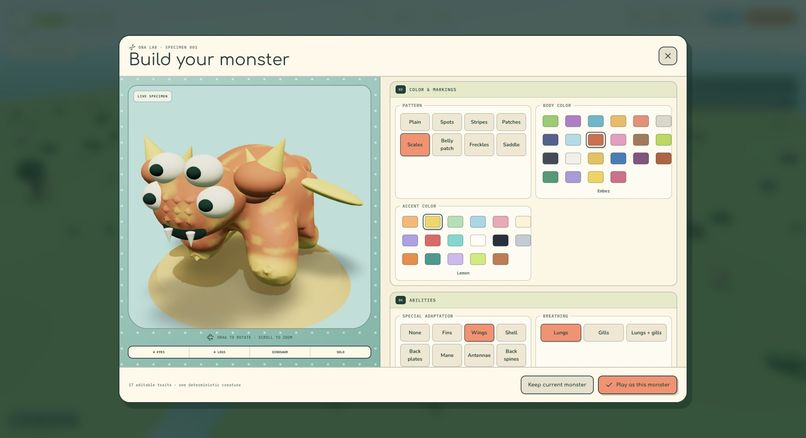806x438 pixels.
Task: Pick the Patches pattern
Action: 511,122
